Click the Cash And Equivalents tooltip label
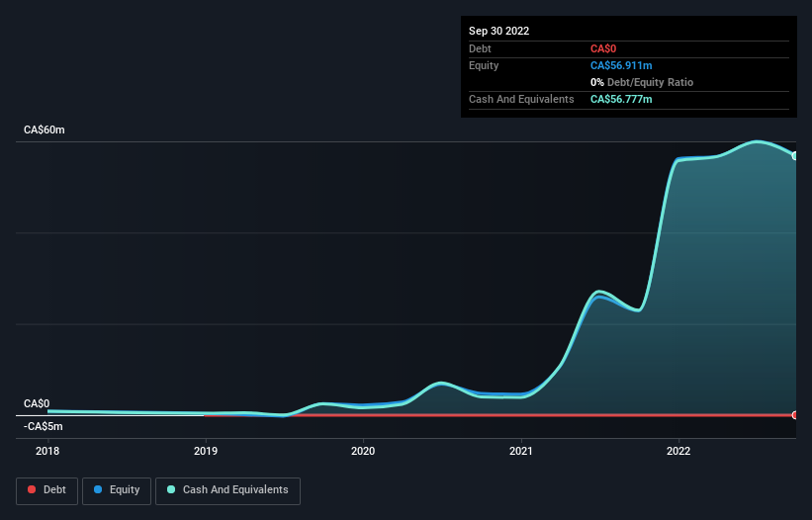Screen dimensions: 812x520 [x=521, y=99]
